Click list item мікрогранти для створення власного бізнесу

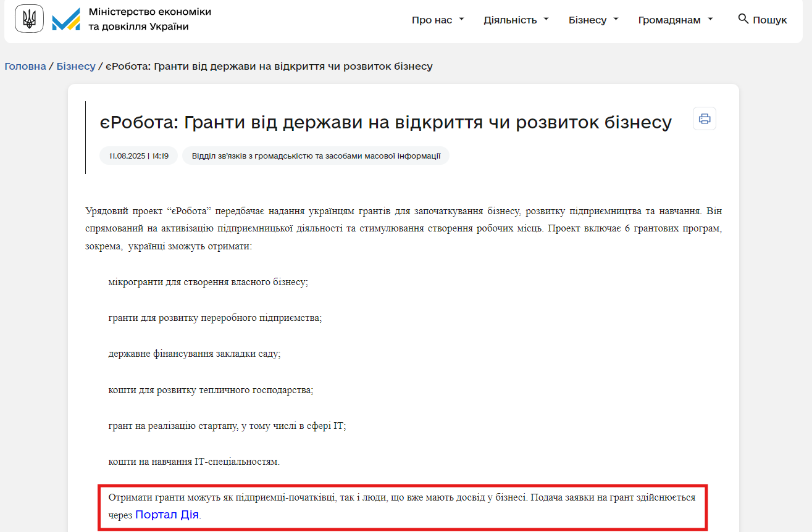point(208,282)
